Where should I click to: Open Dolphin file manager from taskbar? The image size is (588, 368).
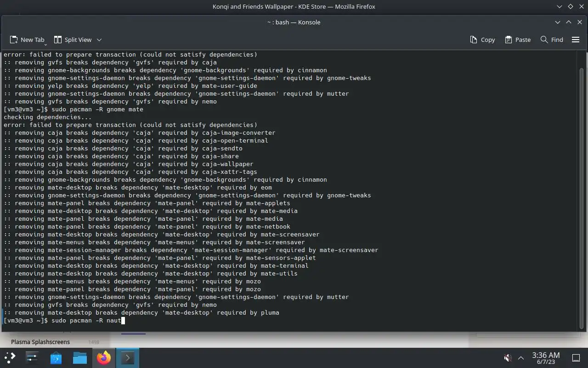(80, 357)
